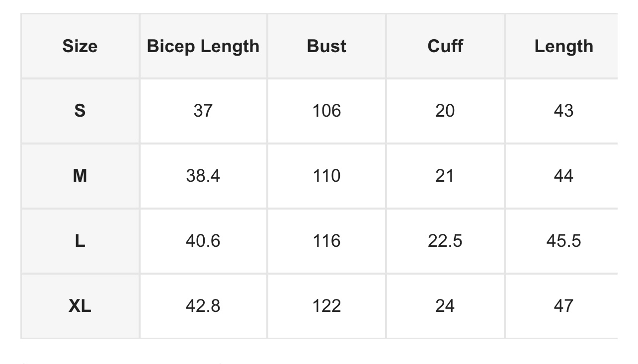The image size is (638, 364).
Task: Select the XL length value 47
Action: (564, 306)
